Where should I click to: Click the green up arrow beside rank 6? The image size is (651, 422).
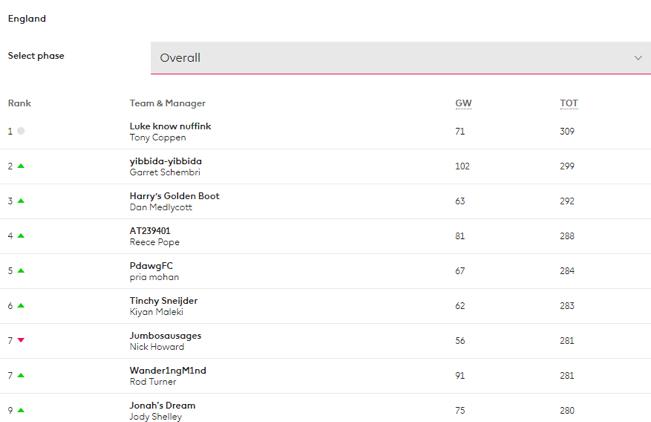tap(21, 306)
